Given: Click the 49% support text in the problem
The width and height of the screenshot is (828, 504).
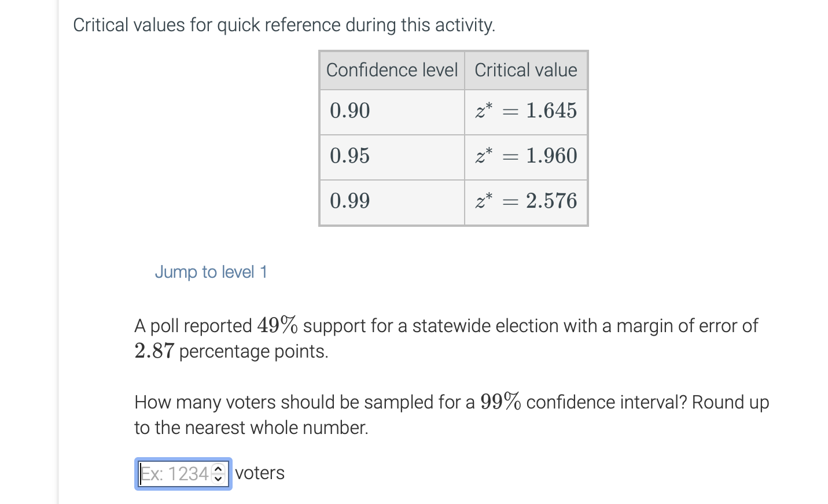Looking at the screenshot, I should tap(276, 325).
